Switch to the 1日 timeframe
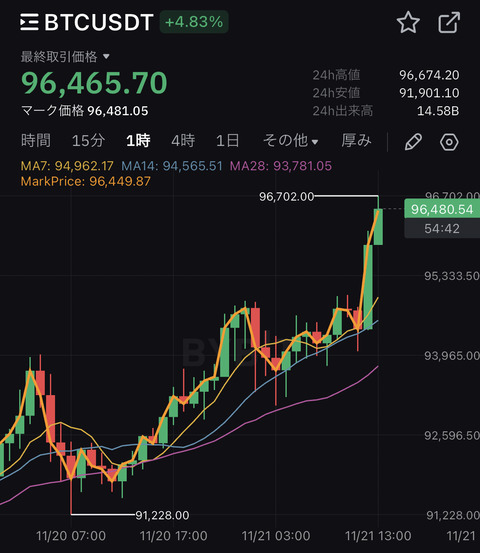480x553 pixels. click(x=227, y=141)
